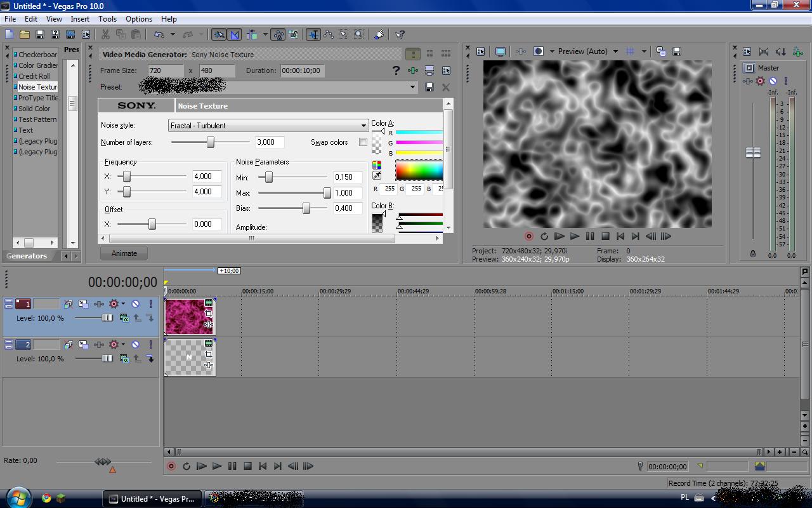This screenshot has height=508, width=812.
Task: Open the preview overlays grid dropdown arrow
Action: click(644, 51)
